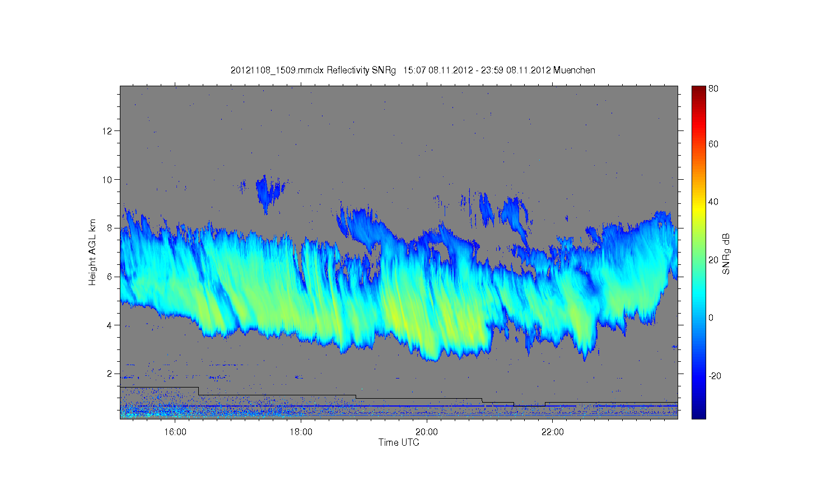Click the height tick label 12
Image resolution: width=840 pixels, height=504 pixels.
[x=108, y=131]
